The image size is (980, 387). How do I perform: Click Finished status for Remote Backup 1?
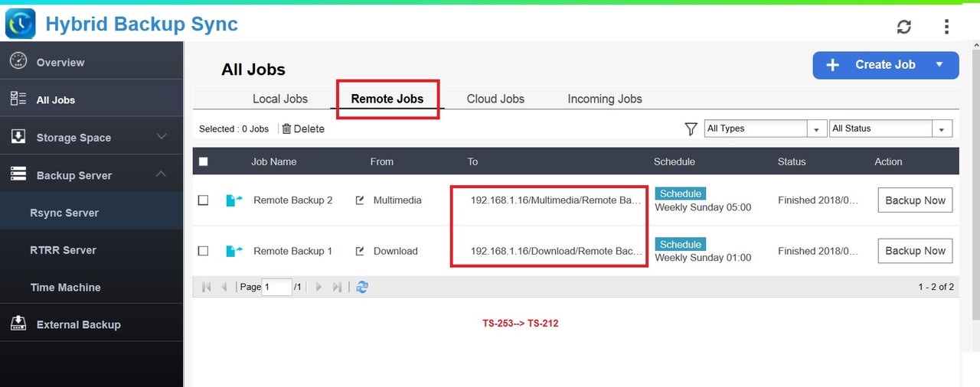coord(818,251)
